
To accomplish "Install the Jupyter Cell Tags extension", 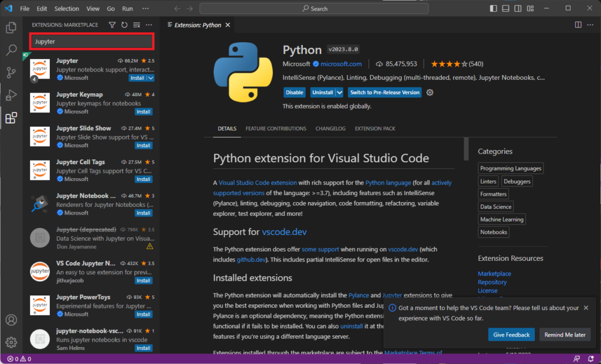I will (x=143, y=179).
